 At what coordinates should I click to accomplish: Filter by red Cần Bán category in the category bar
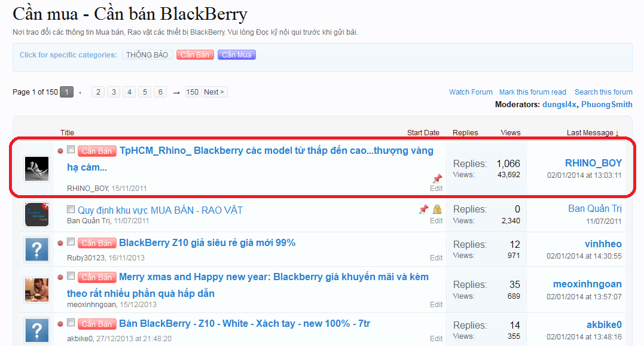click(x=195, y=54)
